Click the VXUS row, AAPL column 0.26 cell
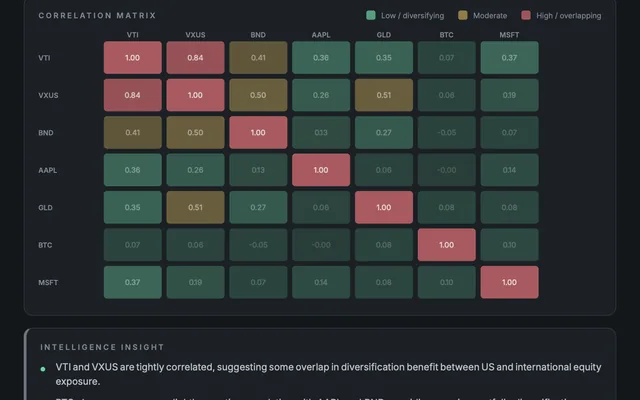 coord(321,95)
